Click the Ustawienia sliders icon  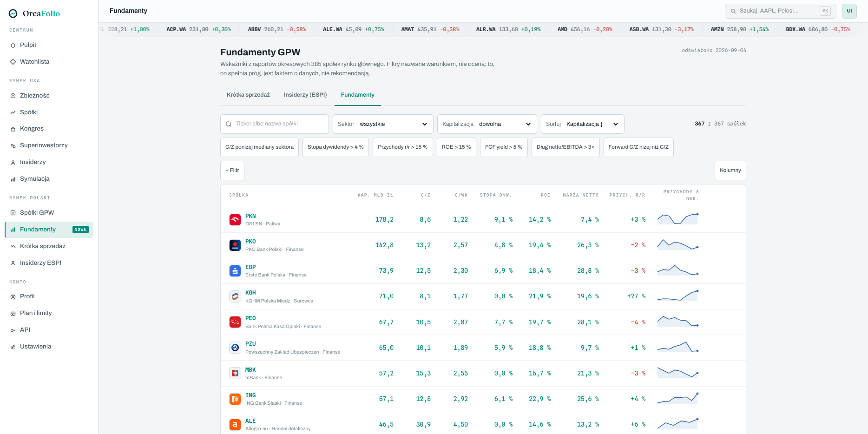coord(13,347)
